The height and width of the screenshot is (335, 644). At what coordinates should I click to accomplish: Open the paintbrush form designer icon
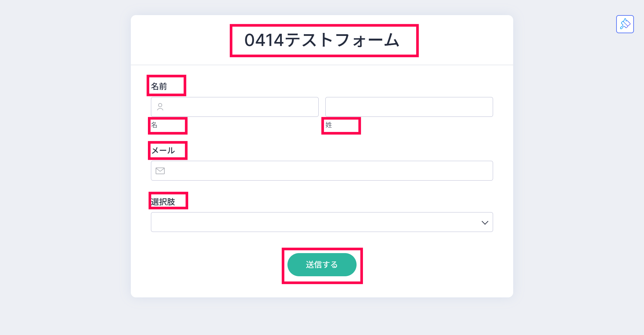click(x=625, y=24)
